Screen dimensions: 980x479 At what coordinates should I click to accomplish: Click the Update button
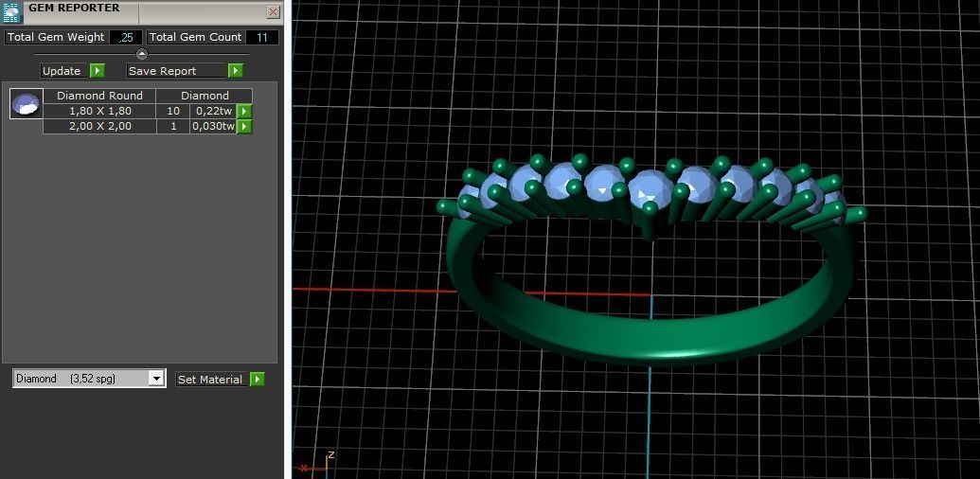pos(62,71)
